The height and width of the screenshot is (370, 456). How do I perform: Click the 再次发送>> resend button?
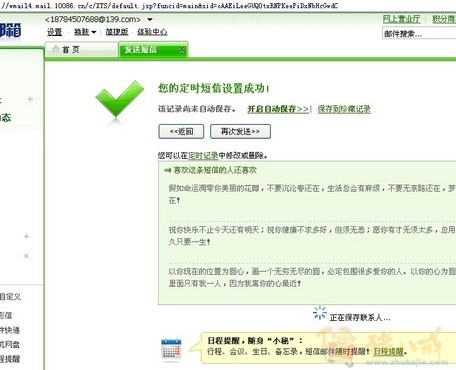(240, 131)
